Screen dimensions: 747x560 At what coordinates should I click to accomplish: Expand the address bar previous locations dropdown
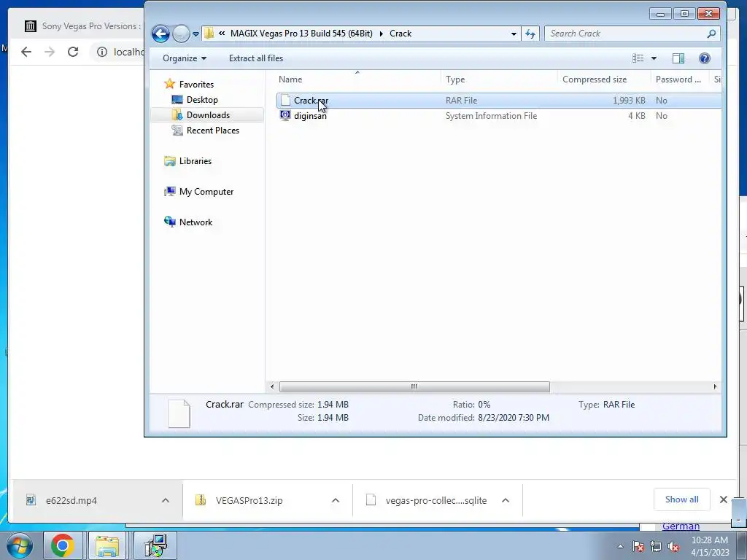click(514, 34)
